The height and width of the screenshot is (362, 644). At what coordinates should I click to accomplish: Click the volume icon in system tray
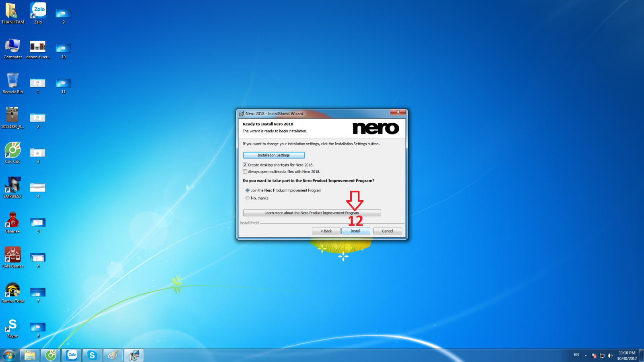pos(610,356)
